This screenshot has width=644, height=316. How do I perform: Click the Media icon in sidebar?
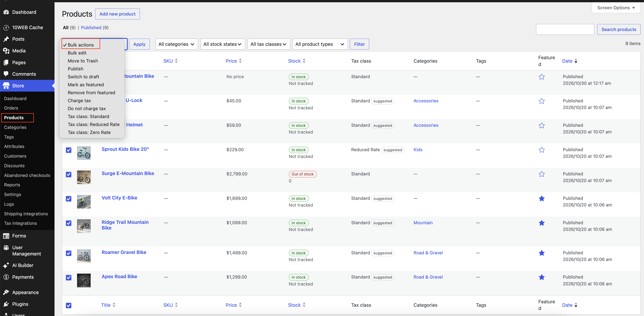pyautogui.click(x=6, y=51)
